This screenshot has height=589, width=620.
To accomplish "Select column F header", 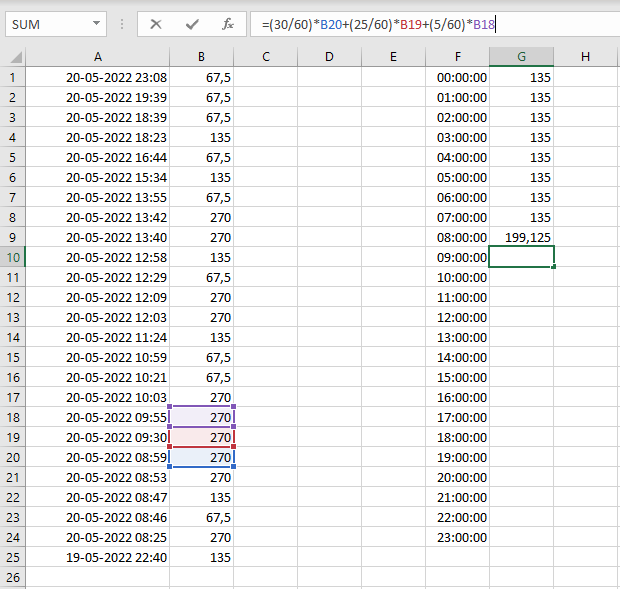I will click(x=457, y=57).
